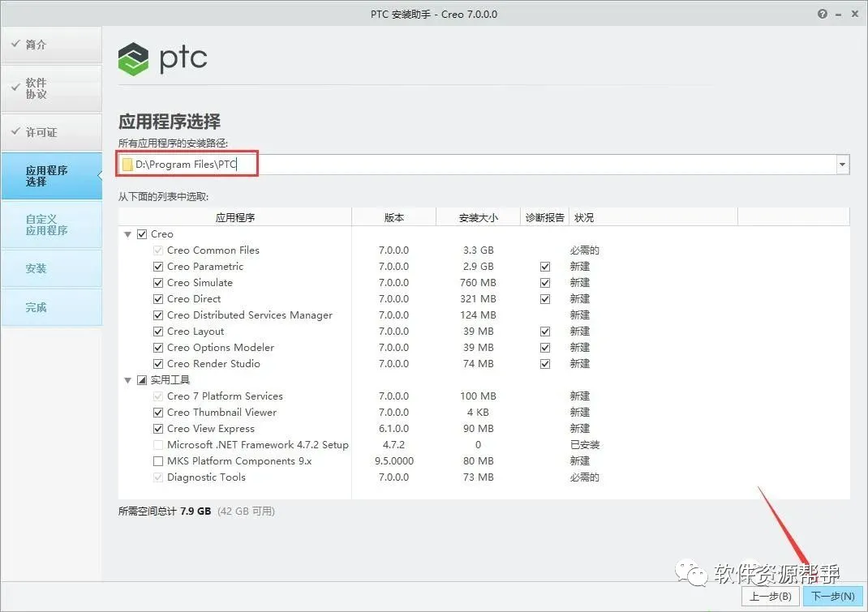The height and width of the screenshot is (612, 868).
Task: Click the 所需空间总计 7.9 GB text
Action: coord(165,511)
